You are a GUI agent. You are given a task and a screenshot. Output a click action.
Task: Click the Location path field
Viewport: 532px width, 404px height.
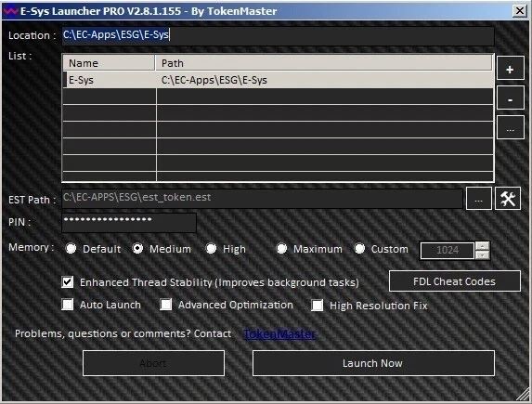278,35
